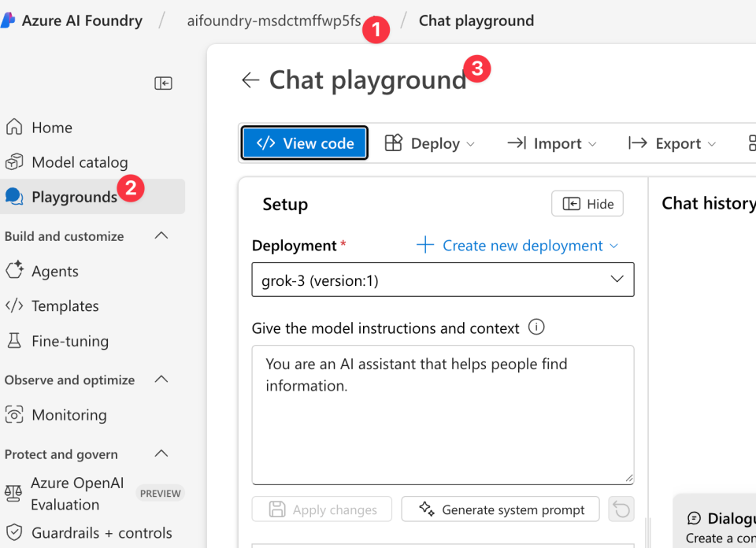Click the Chat playground page heading

[x=368, y=80]
